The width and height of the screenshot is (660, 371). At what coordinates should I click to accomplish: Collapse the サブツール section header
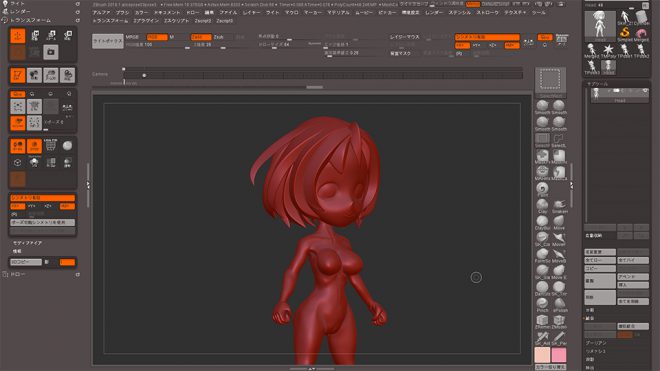click(598, 84)
